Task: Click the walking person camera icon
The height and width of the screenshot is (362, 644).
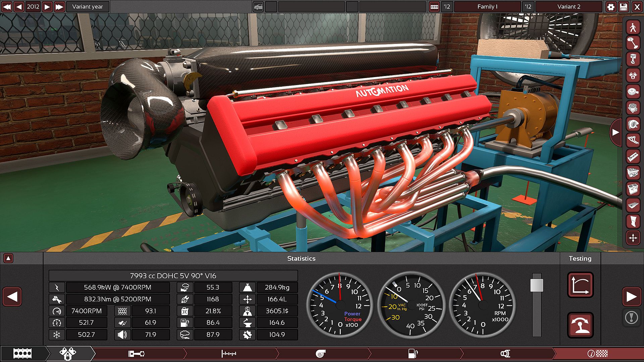Action: tap(633, 27)
